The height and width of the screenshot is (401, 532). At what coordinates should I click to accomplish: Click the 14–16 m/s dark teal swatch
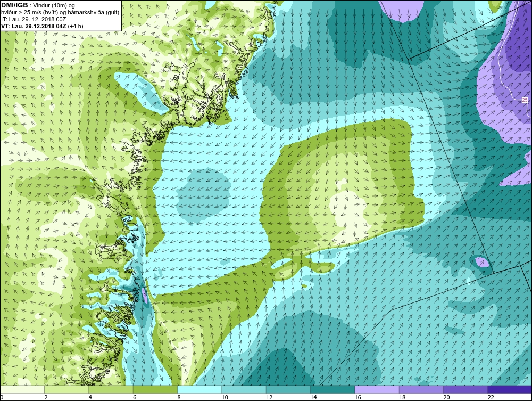(332, 389)
